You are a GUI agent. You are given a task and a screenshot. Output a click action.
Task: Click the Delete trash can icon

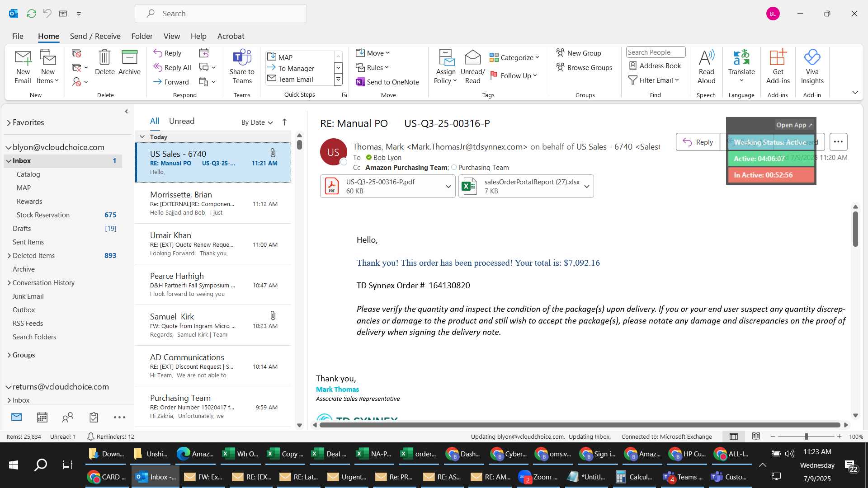[x=104, y=62]
